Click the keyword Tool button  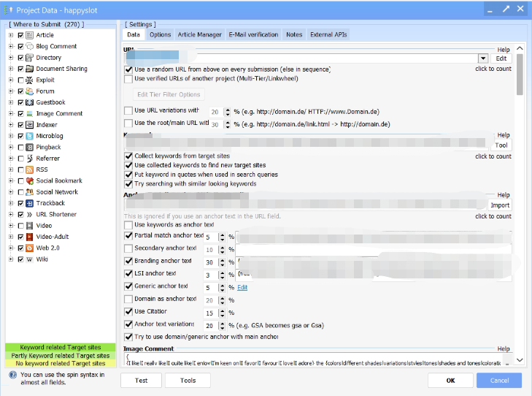click(x=501, y=145)
